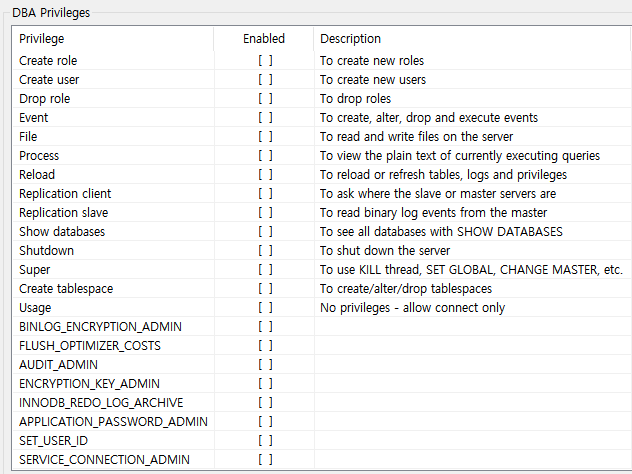Screen dimensions: 632x474
Task: Click the executing queries description text
Action: (460, 156)
